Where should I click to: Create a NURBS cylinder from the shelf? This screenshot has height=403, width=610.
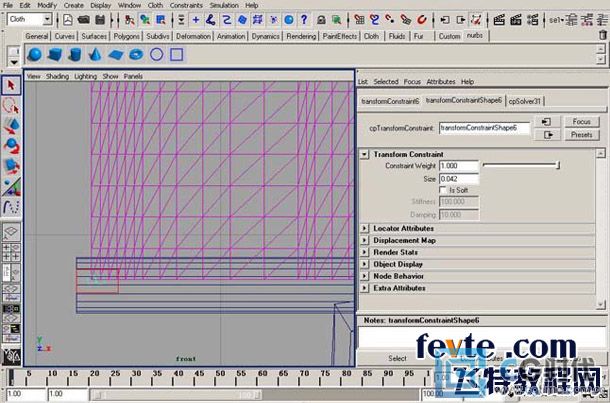click(74, 54)
